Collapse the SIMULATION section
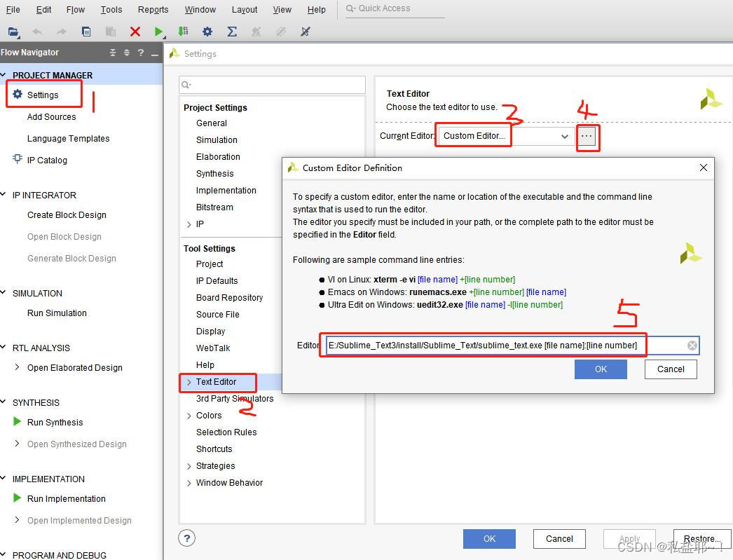733x560 pixels. tap(4, 293)
